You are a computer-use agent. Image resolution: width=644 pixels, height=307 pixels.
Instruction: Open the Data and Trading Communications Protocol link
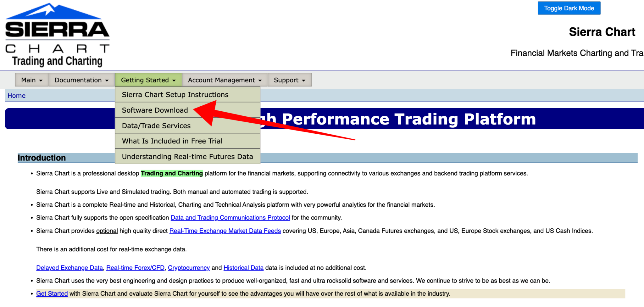pos(230,217)
